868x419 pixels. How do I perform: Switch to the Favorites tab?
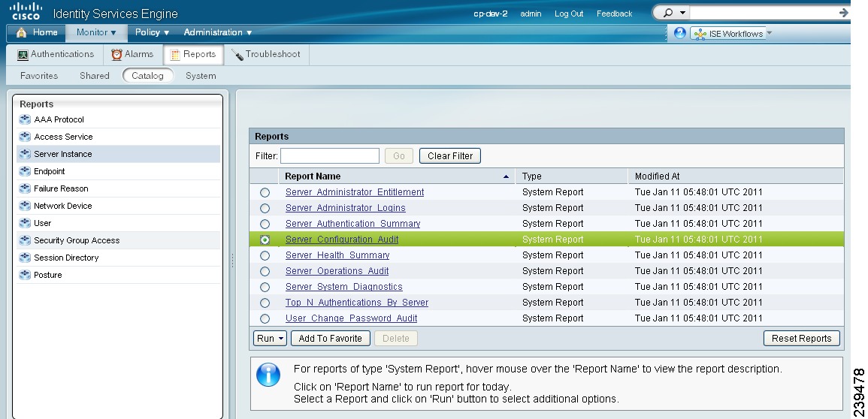click(39, 76)
